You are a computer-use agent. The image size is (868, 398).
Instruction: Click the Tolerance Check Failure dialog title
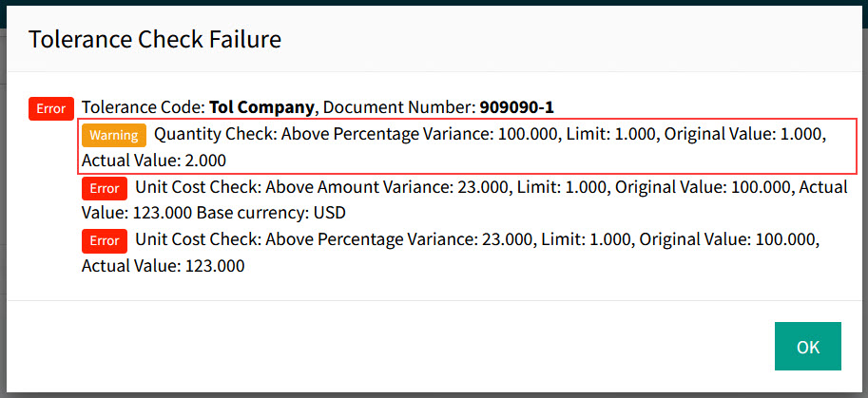155,39
